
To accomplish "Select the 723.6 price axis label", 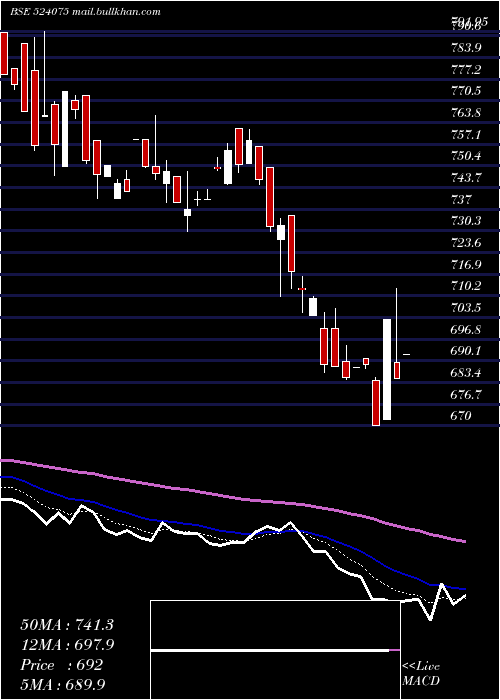I will [466, 243].
